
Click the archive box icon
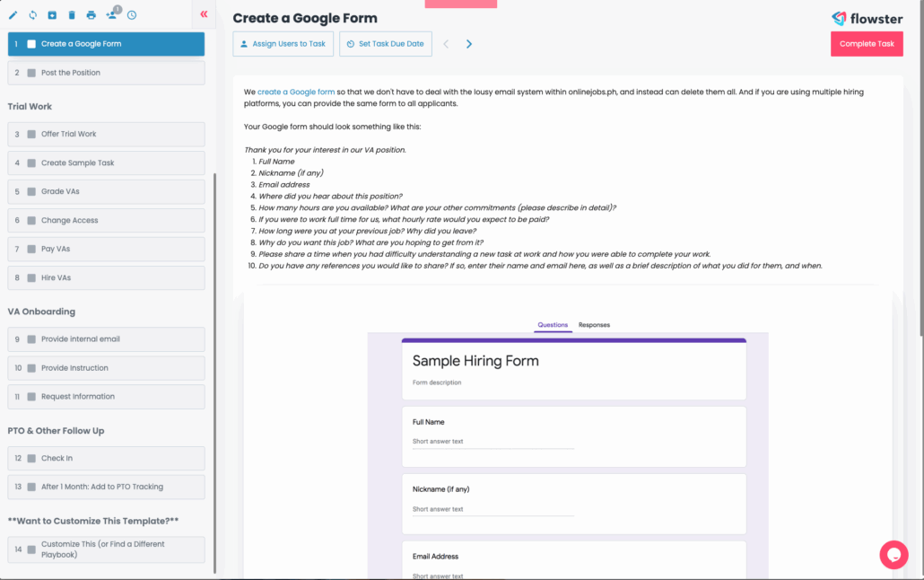(52, 15)
